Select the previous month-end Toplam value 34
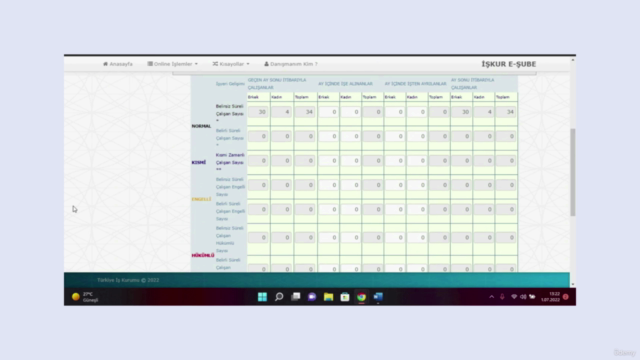Image resolution: width=640 pixels, height=360 pixels. [x=304, y=112]
